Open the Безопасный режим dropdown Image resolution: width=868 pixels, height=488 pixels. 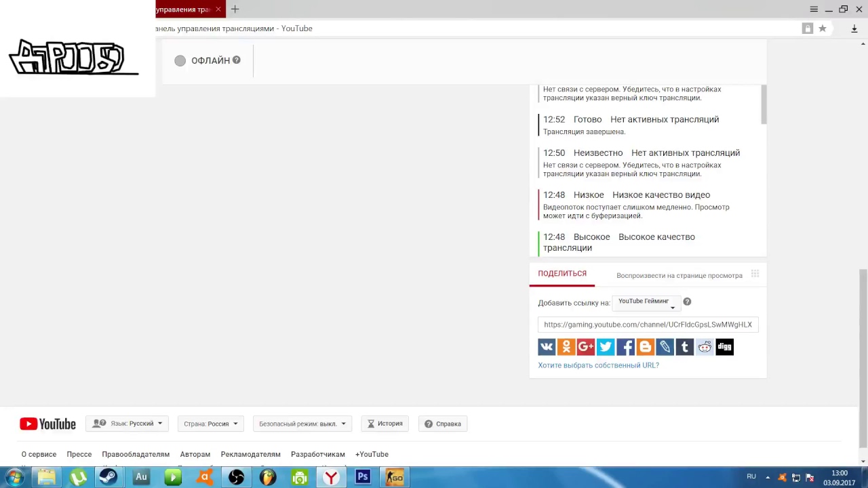[302, 424]
